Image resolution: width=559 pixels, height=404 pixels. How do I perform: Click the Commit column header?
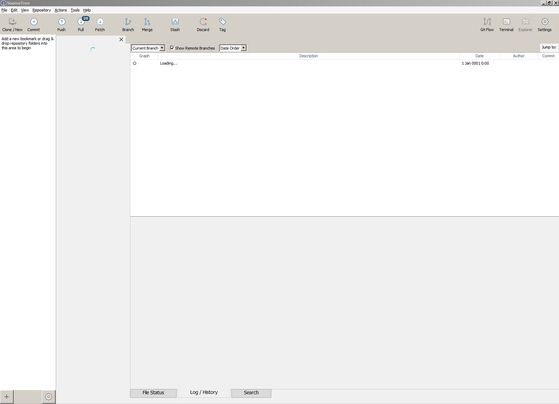(548, 56)
